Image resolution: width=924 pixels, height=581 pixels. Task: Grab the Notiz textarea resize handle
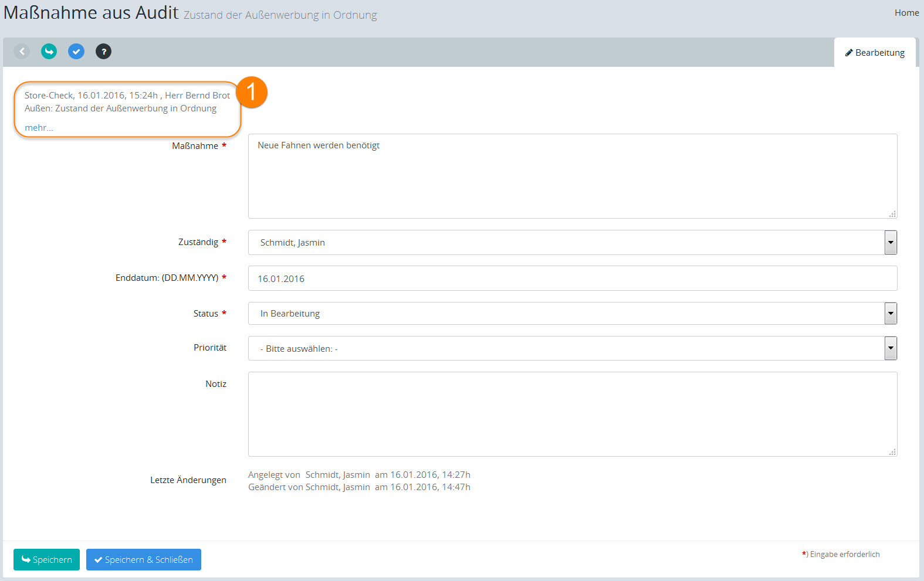[x=892, y=452]
